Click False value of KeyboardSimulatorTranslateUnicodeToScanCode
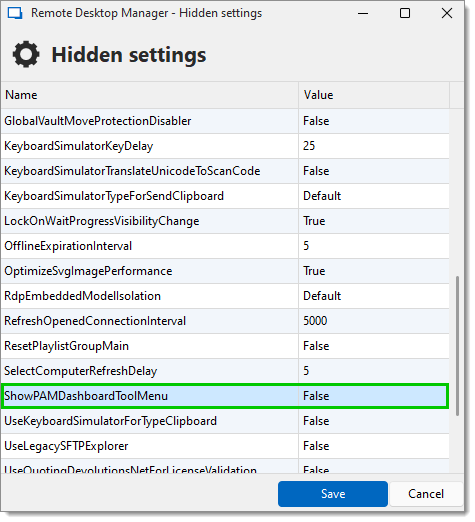475x522 pixels. coord(317,172)
